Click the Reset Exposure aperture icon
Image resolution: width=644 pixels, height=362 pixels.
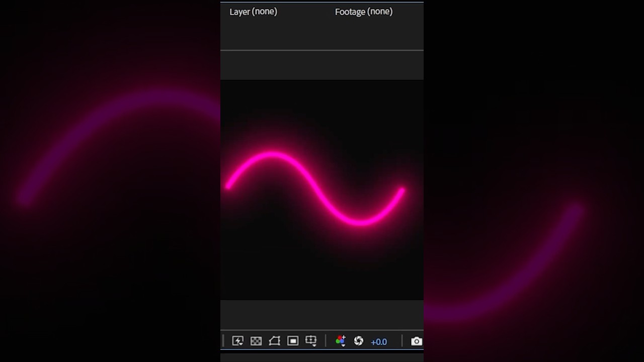[x=359, y=341]
